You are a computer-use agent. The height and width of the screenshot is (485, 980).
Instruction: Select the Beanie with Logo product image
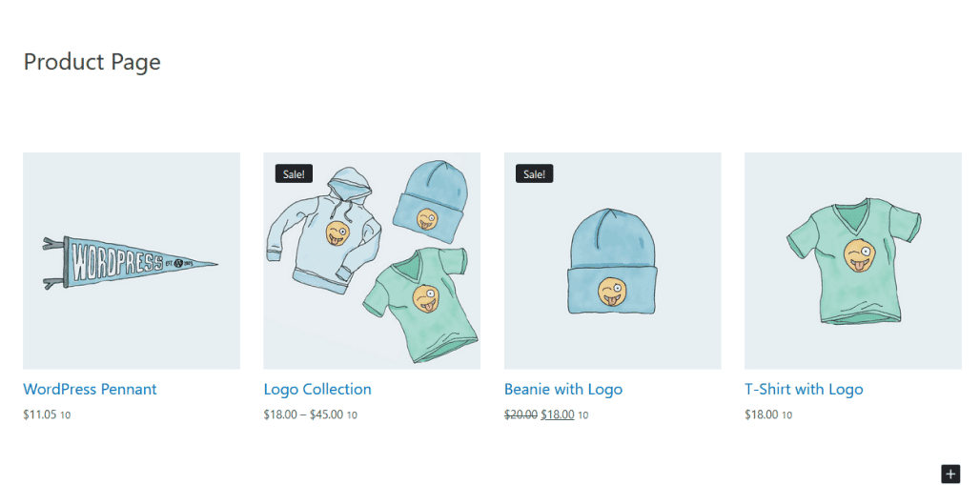(612, 261)
